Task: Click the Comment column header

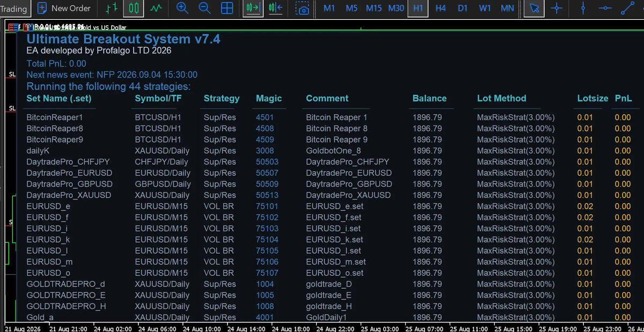Action: coord(327,98)
